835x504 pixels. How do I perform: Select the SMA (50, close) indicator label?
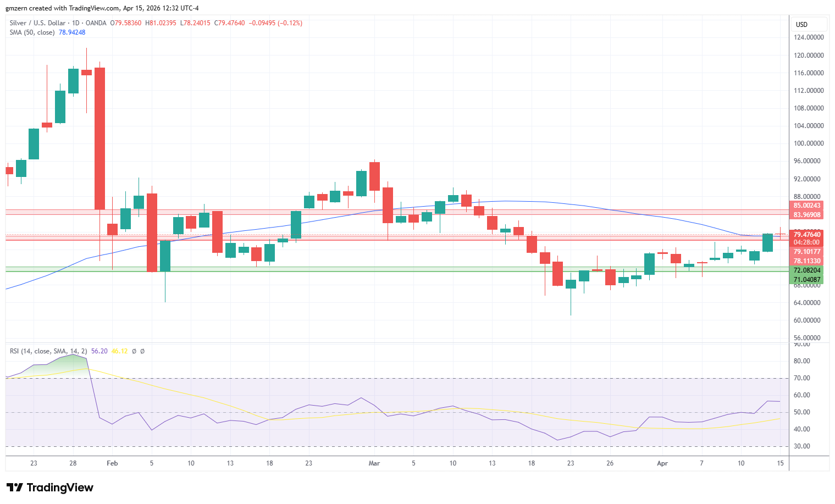pyautogui.click(x=32, y=32)
